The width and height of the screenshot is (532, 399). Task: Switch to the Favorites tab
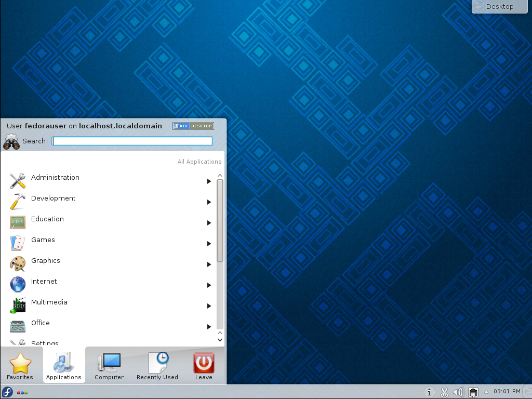[20, 366]
